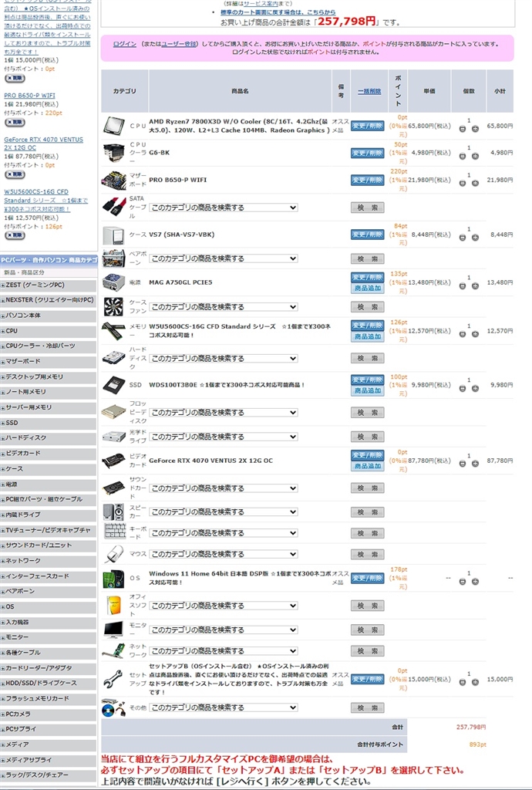
Task: Click the SATAケーブル red cable icon
Action: pos(114,207)
